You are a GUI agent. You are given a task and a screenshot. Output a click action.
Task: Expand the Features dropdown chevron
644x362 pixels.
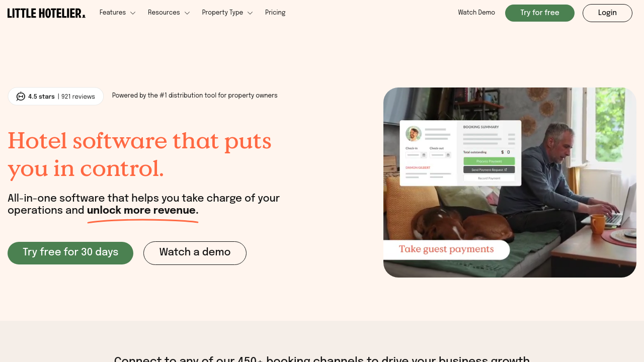coord(133,13)
